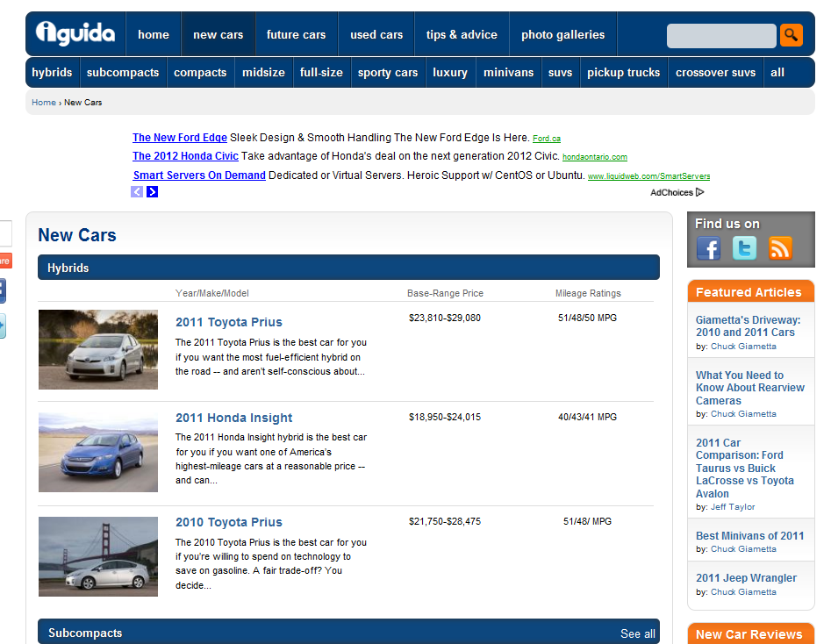
Task: Open What You Need to Know About Rearview Cameras
Action: pyautogui.click(x=750, y=388)
